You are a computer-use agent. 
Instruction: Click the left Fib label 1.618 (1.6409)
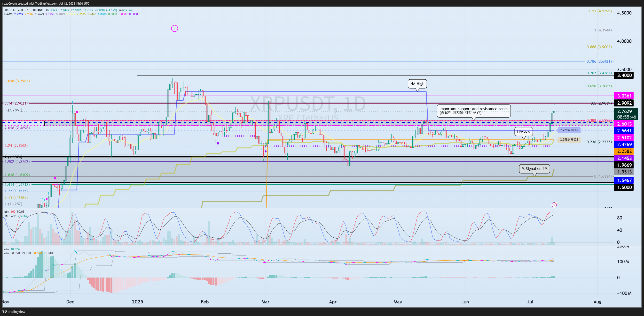point(17,175)
